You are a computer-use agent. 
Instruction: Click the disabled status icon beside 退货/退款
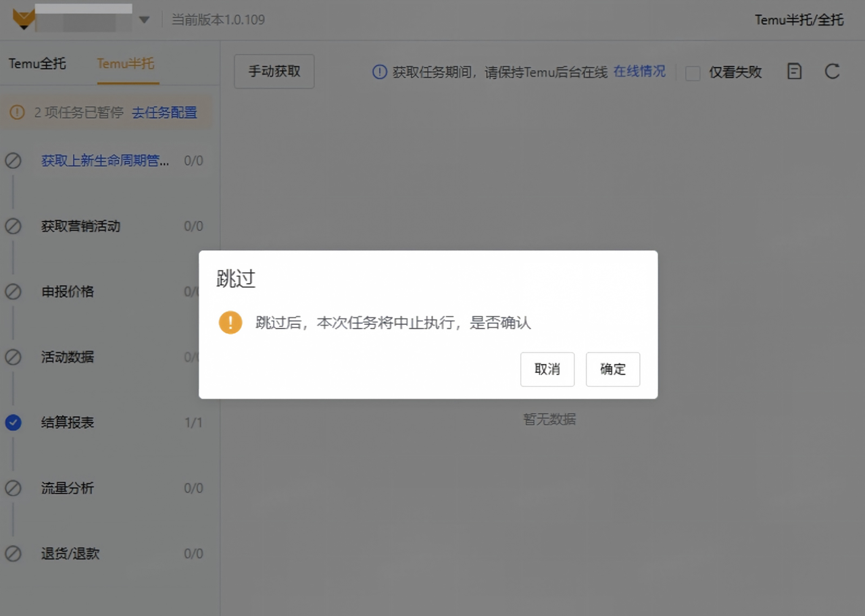point(13,554)
